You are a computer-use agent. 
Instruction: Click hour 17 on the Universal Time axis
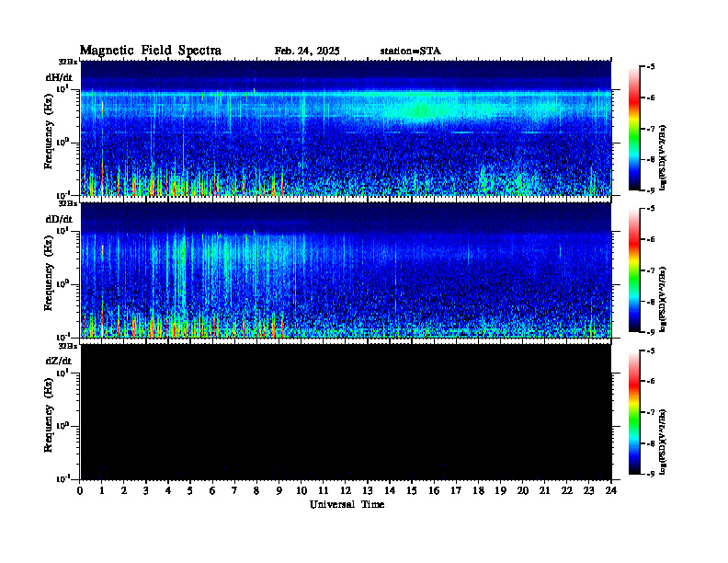(456, 490)
